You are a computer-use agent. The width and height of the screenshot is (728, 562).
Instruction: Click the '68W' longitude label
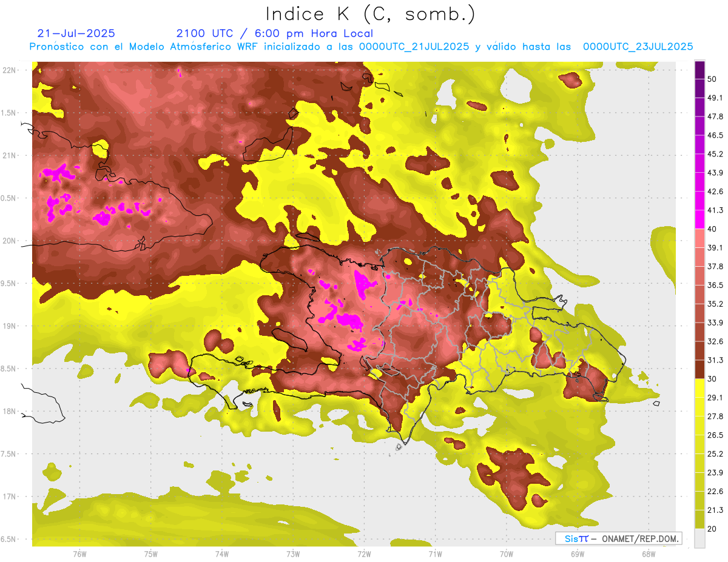[649, 554]
